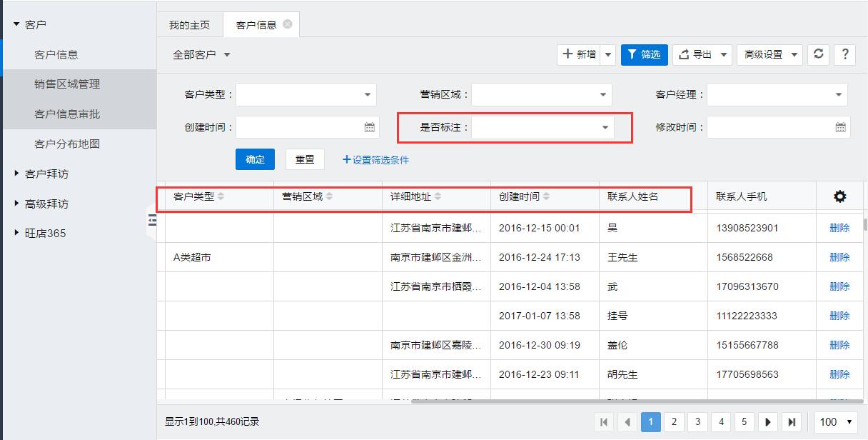868x440 pixels.
Task: Click the 确定 button
Action: pos(255,159)
